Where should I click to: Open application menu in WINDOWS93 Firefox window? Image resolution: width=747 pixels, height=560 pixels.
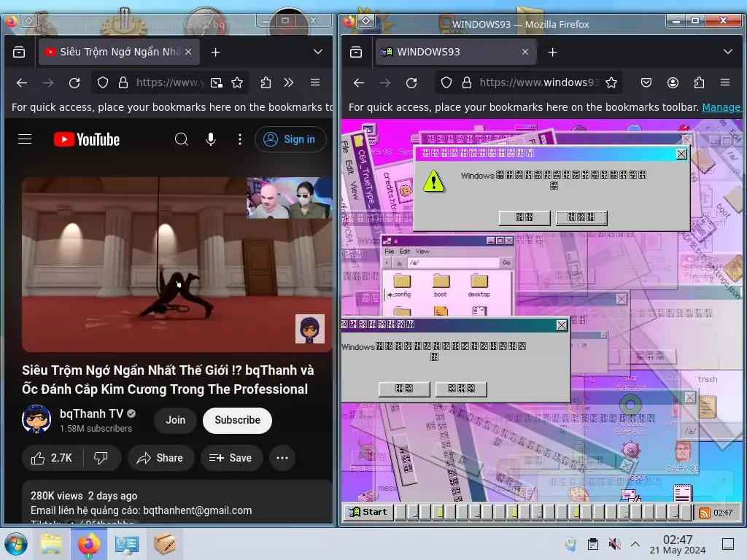[x=725, y=82]
